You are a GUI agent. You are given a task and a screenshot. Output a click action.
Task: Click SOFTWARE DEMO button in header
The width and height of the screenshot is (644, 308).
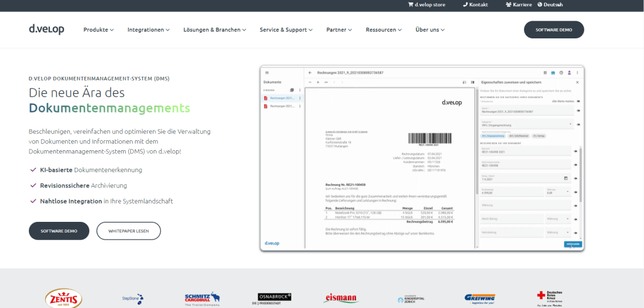click(553, 30)
